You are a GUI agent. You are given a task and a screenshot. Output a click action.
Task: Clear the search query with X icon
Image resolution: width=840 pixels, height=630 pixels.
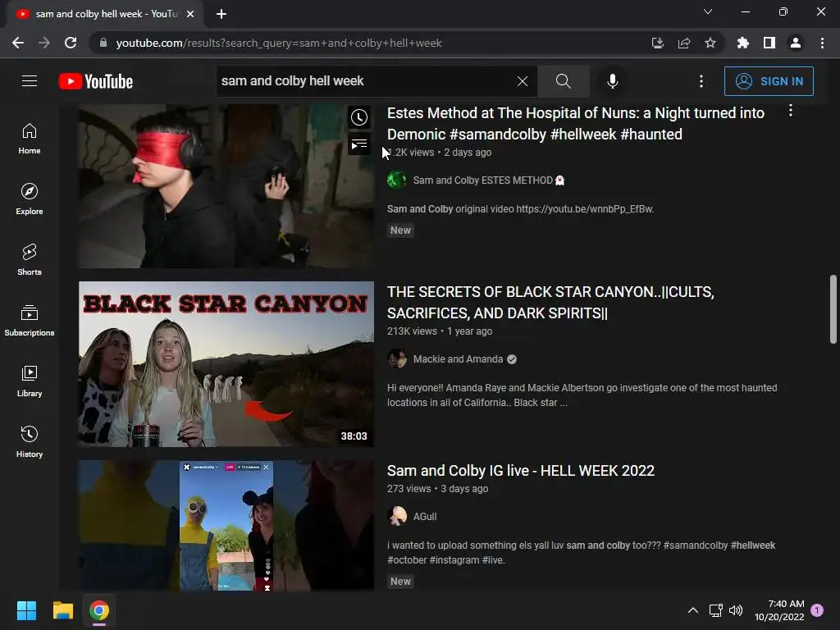coord(523,81)
